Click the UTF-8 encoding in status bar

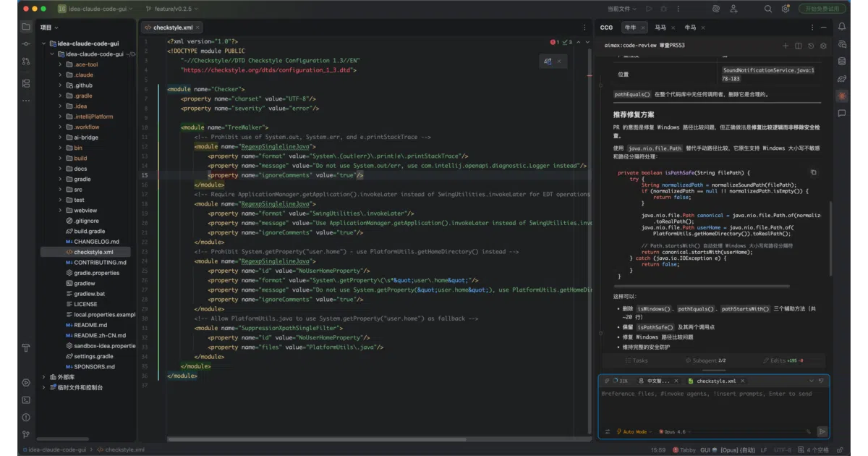point(783,449)
